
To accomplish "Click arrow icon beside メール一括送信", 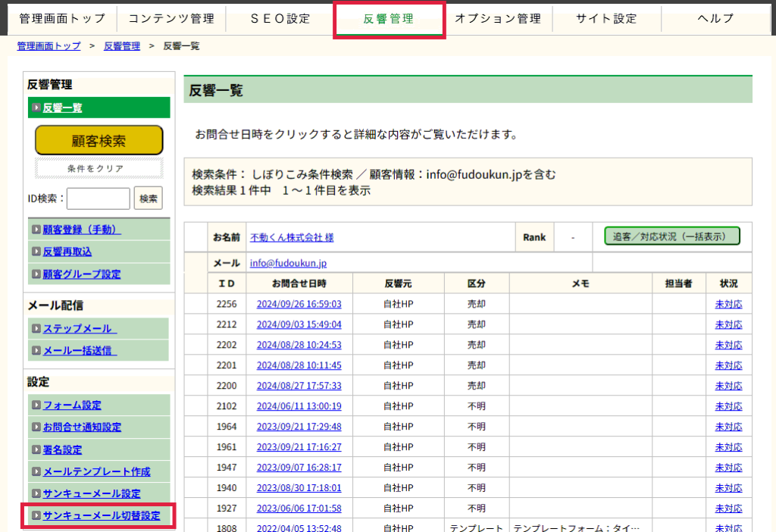I will pyautogui.click(x=36, y=351).
